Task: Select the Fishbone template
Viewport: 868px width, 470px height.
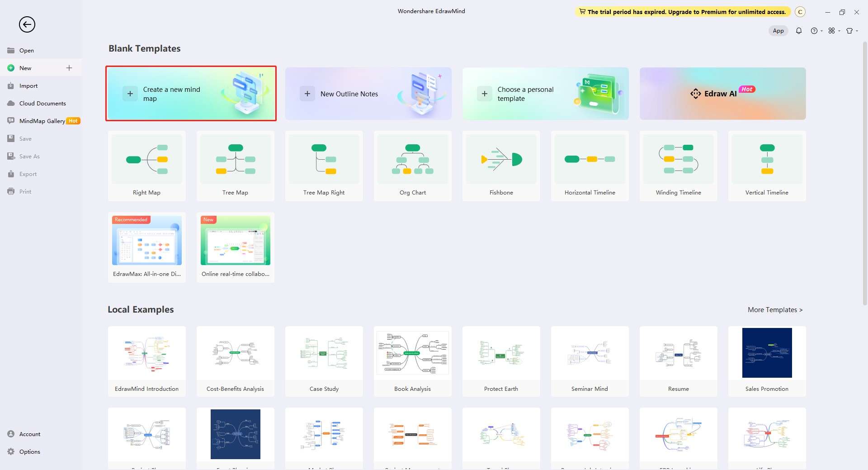Action: tap(501, 166)
